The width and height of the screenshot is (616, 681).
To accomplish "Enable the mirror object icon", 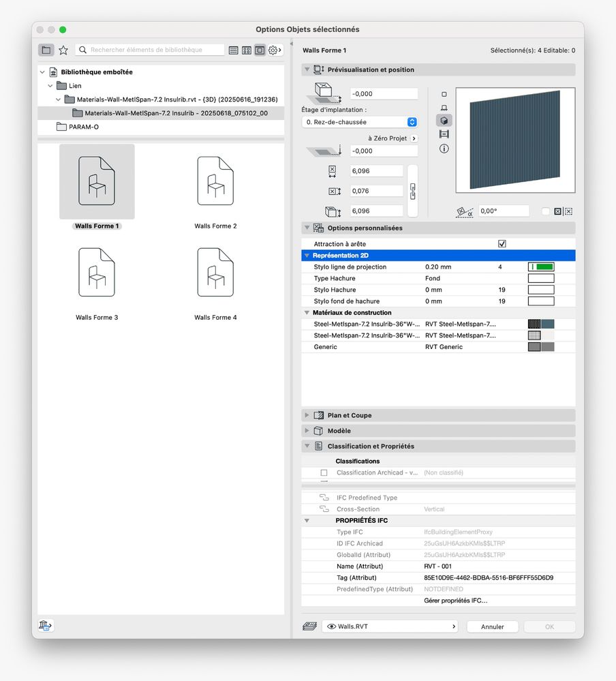I will coord(558,211).
